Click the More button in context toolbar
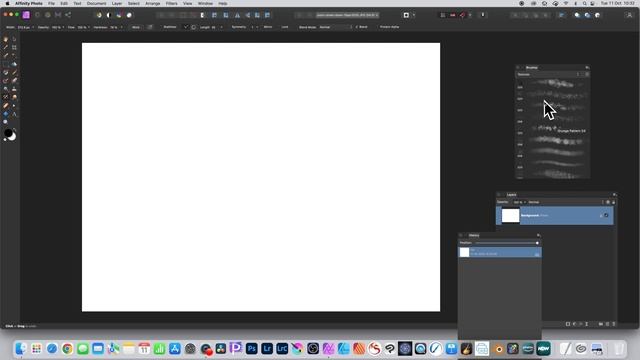 [x=136, y=27]
